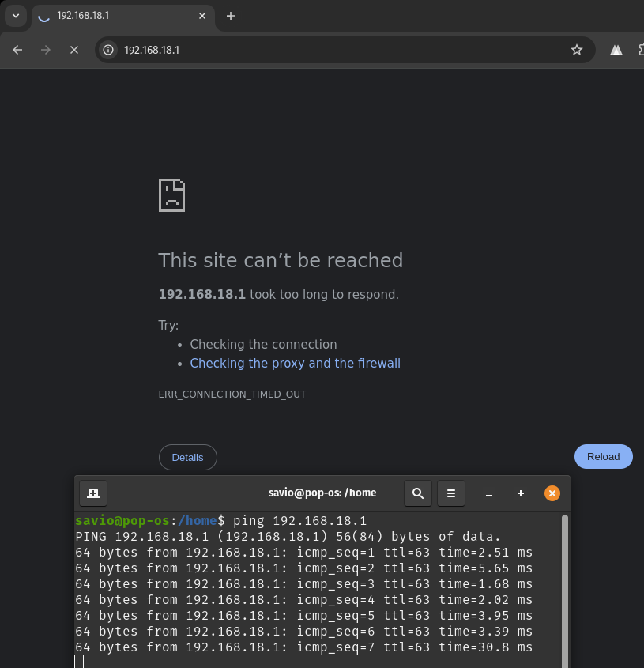This screenshot has height=668, width=644.
Task: Click the 'Checking the connection' suggestion
Action: pyautogui.click(x=263, y=344)
